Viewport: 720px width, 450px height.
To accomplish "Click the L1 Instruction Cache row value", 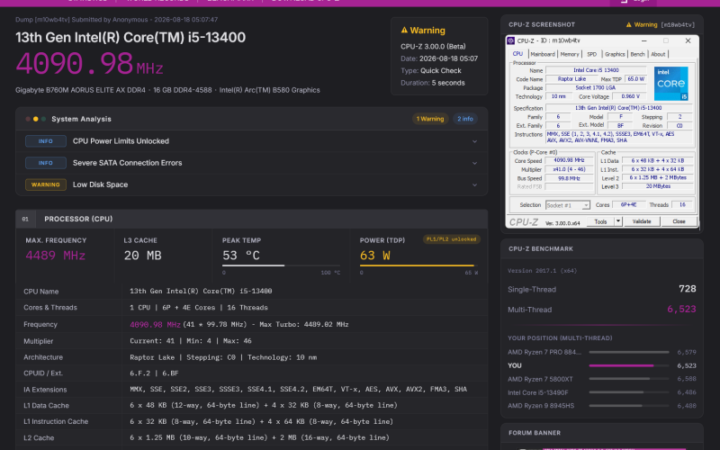I will point(261,422).
